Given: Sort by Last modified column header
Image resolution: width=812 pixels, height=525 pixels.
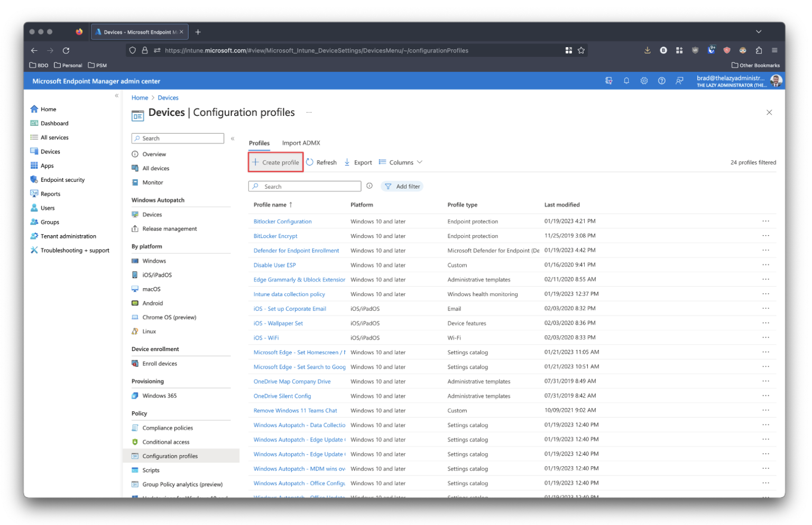Looking at the screenshot, I should pyautogui.click(x=562, y=205).
